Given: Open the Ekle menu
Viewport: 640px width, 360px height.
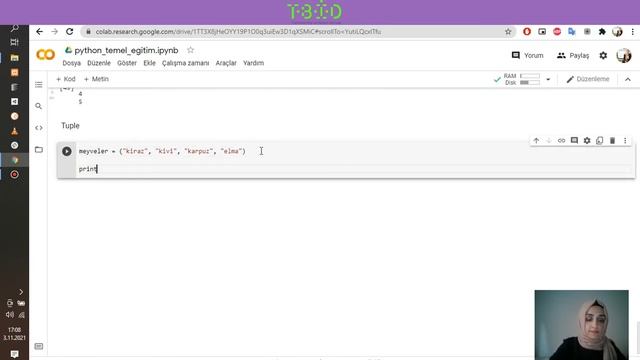Looking at the screenshot, I should pyautogui.click(x=149, y=63).
